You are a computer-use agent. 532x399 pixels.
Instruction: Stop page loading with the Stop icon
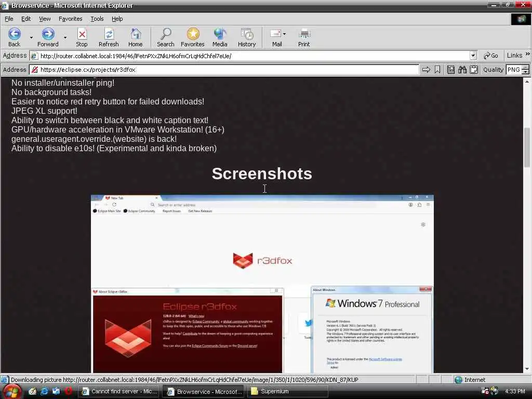[x=82, y=34]
